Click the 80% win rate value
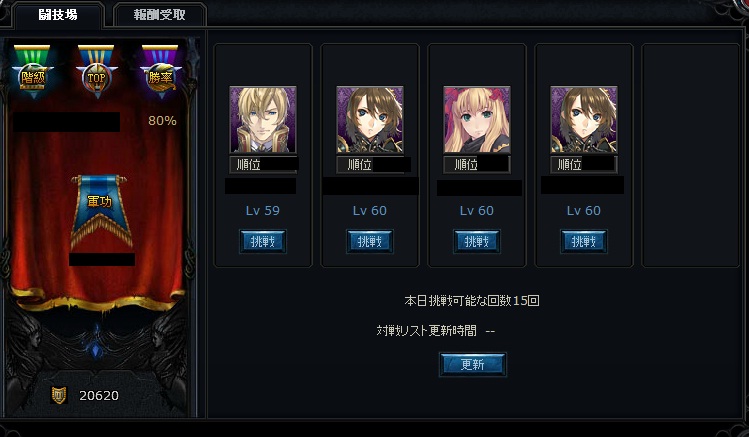Image resolution: width=749 pixels, height=437 pixels. coord(162,121)
